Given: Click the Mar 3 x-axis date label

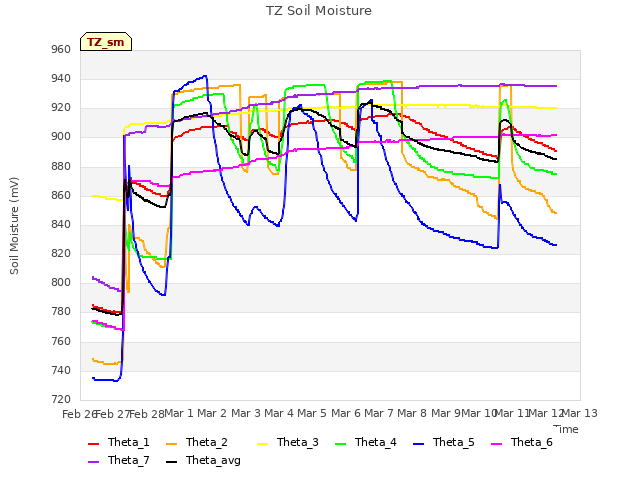Looking at the screenshot, I should 246,413.
